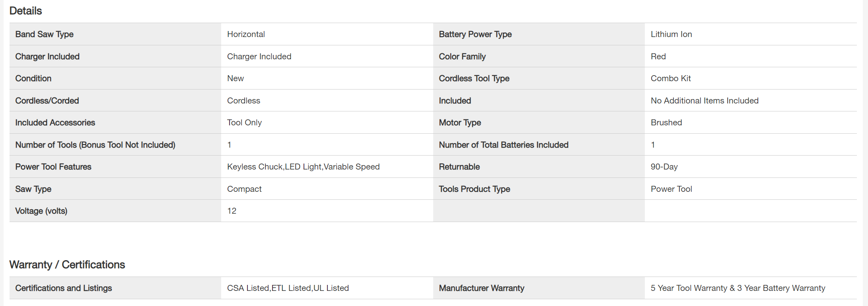
Task: Click the Band Saw Type label
Action: click(x=44, y=34)
